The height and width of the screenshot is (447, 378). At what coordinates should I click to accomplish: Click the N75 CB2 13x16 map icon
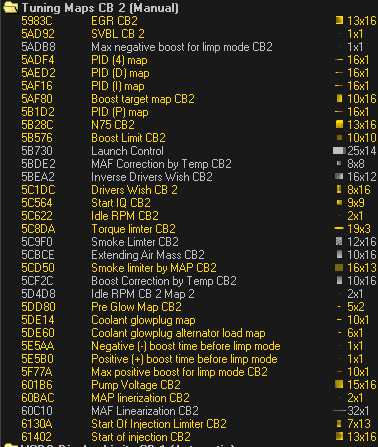(x=339, y=124)
